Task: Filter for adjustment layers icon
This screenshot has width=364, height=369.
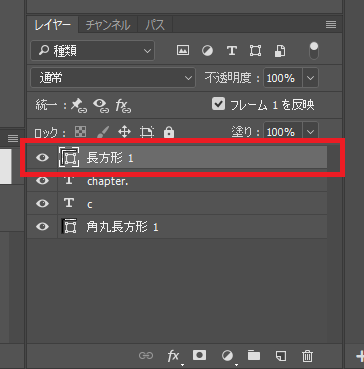Action: [207, 51]
